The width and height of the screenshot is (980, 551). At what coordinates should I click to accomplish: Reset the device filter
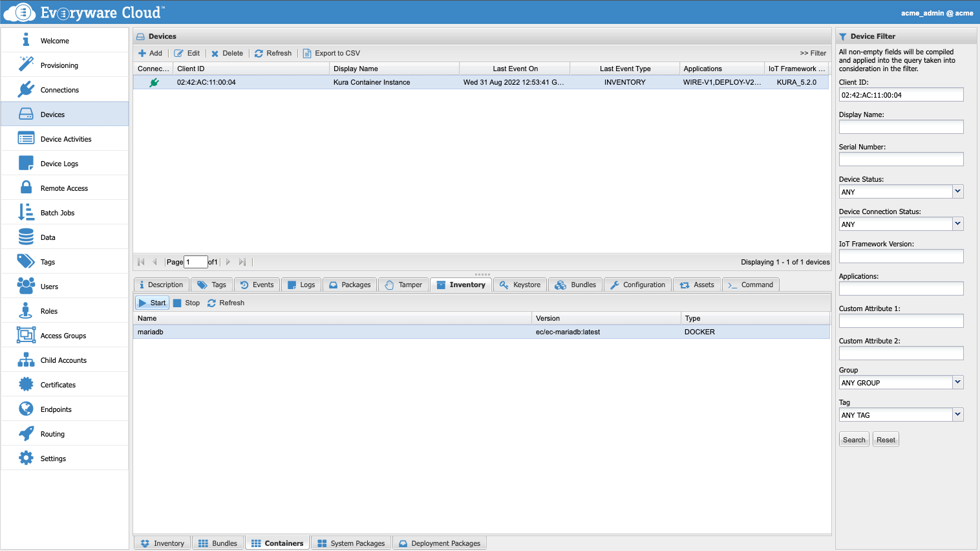[886, 440]
